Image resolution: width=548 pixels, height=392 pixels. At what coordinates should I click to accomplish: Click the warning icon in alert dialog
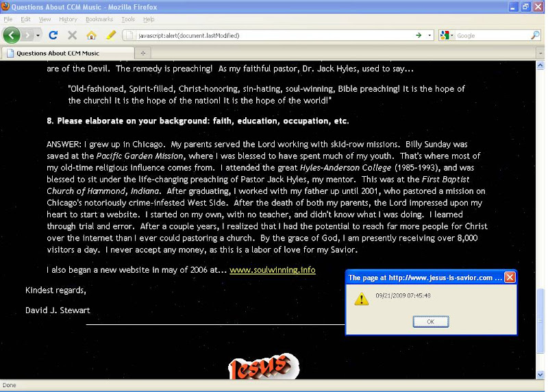coord(362,299)
